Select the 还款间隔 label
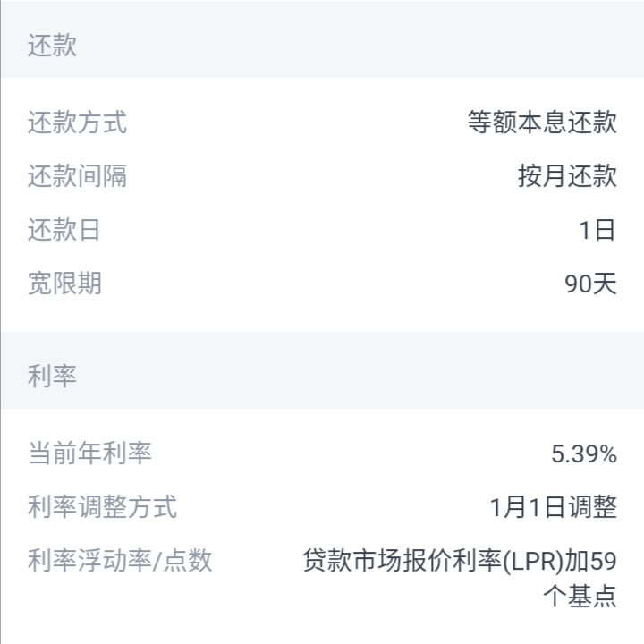Screen dimensions: 644x644 coord(78,176)
